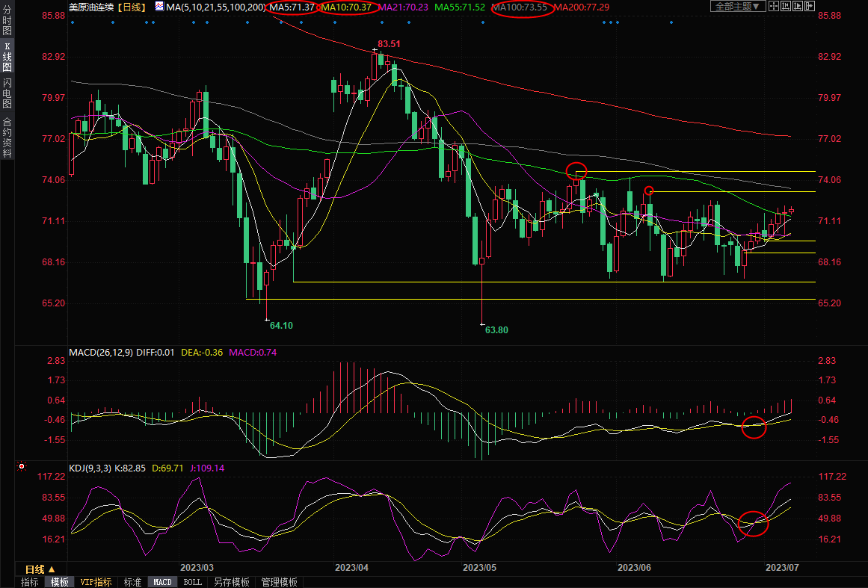The height and width of the screenshot is (588, 868).
Task: Open the 合约资料 side tab
Action: tap(7, 138)
